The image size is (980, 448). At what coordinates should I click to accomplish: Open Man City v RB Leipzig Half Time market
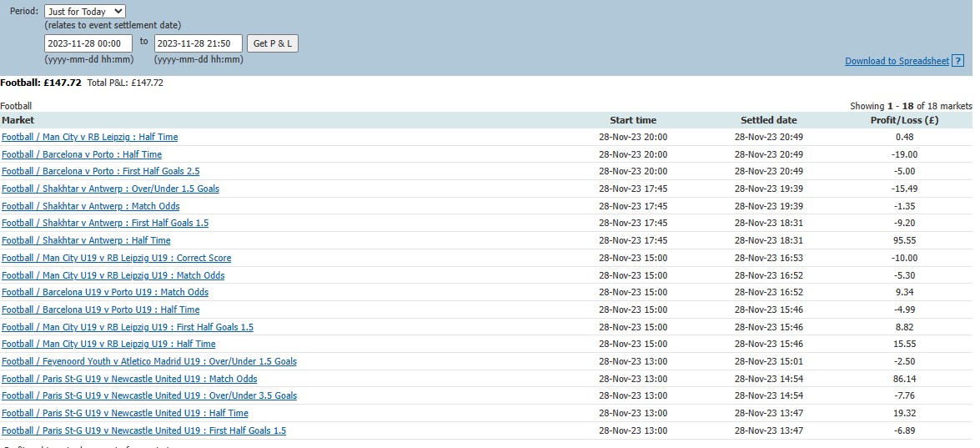click(89, 137)
